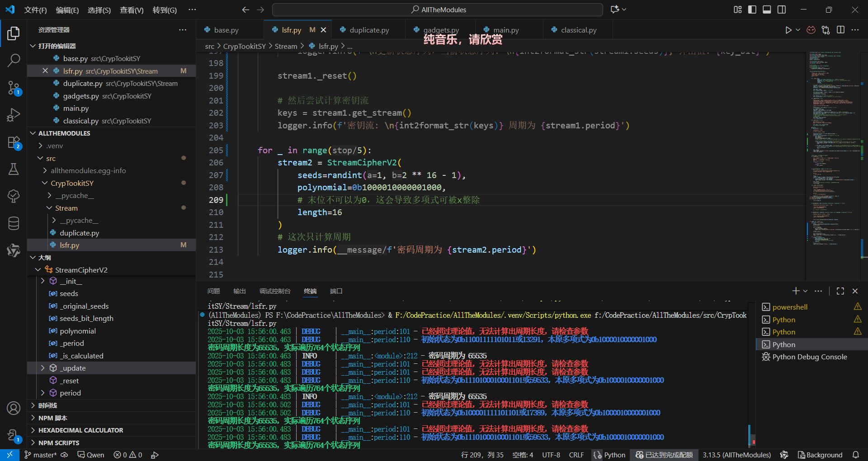868x461 pixels.
Task: Open the 查看(V) menu
Action: (x=132, y=10)
